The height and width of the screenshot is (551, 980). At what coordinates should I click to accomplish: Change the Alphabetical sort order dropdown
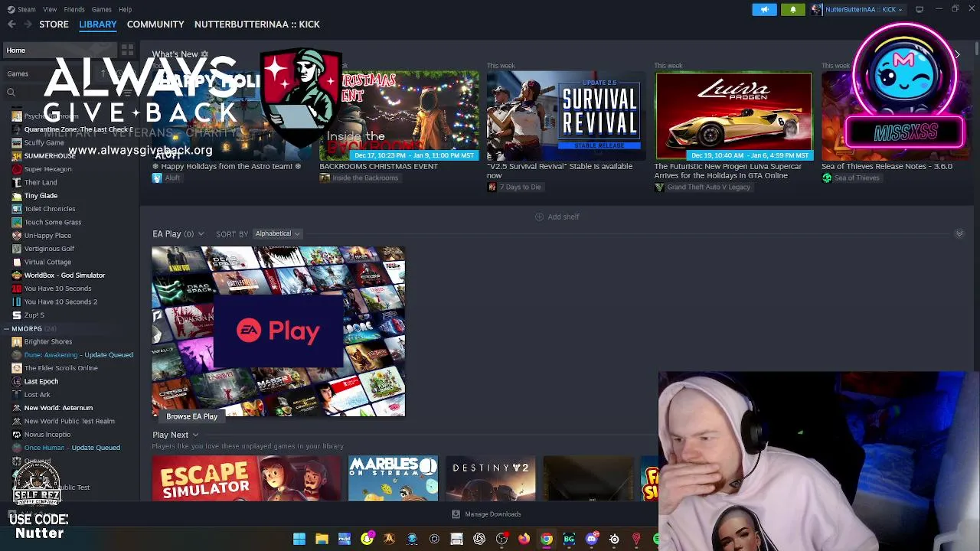coord(276,233)
